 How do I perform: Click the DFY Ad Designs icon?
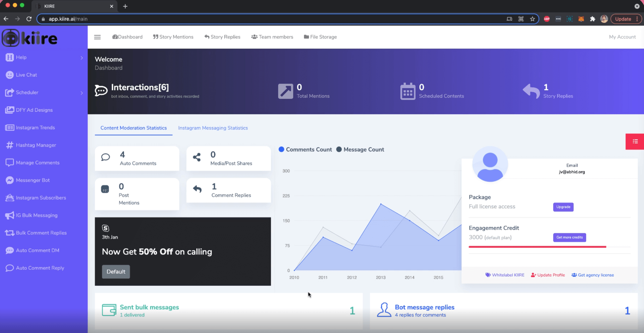[x=9, y=110]
